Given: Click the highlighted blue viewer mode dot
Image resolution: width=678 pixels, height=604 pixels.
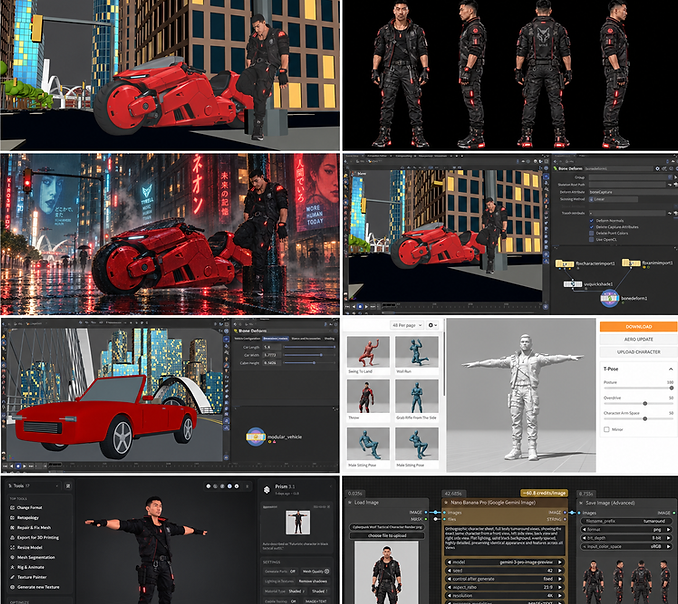Looking at the screenshot, I should (x=230, y=486).
